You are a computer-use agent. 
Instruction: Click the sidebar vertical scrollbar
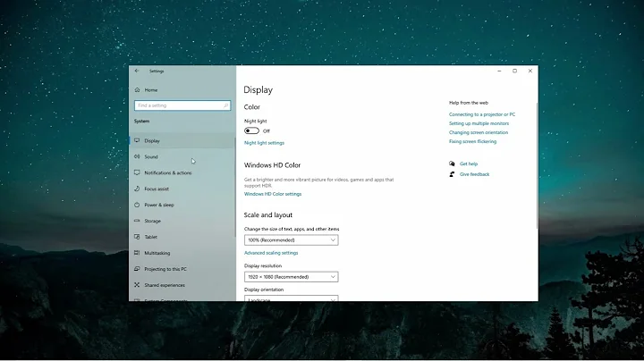coord(235,187)
